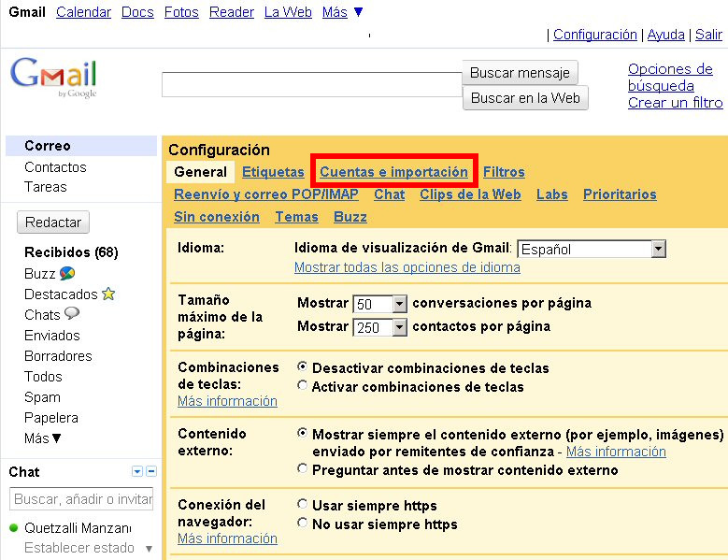Click the Buscar mensaje button
The height and width of the screenshot is (560, 728).
[x=520, y=72]
